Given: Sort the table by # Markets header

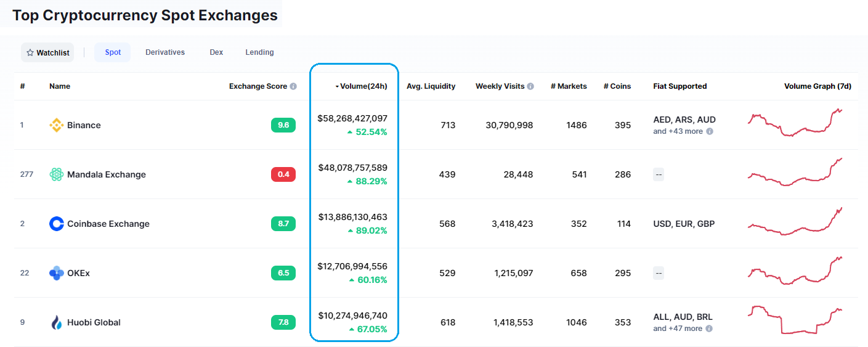Looking at the screenshot, I should (569, 86).
